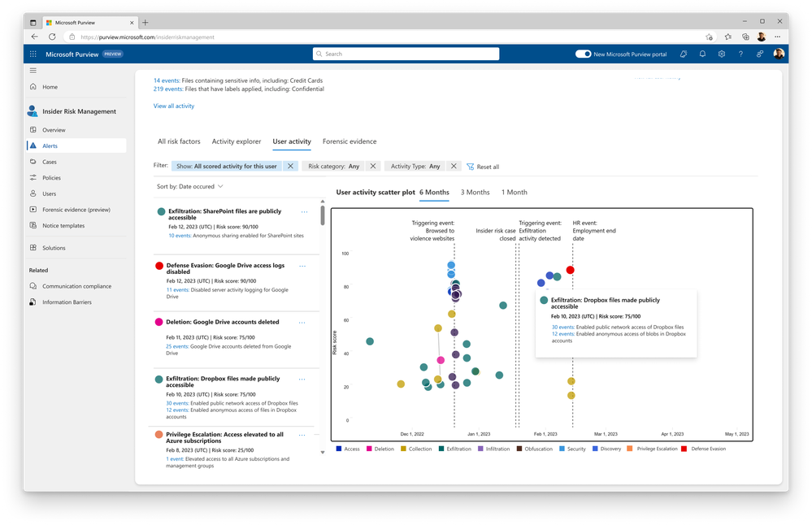Screen dimensions: 812x525
Task: Open Notice templates in sidebar
Action: [63, 226]
